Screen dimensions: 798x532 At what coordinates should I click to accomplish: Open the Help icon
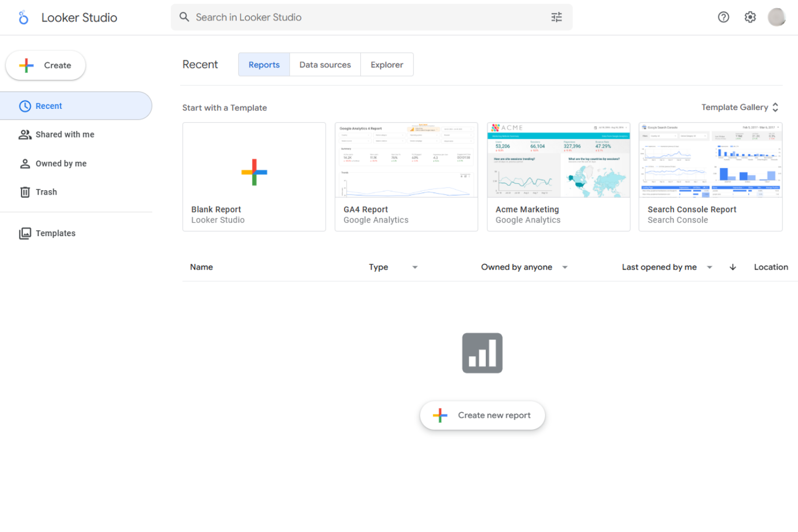tap(723, 17)
